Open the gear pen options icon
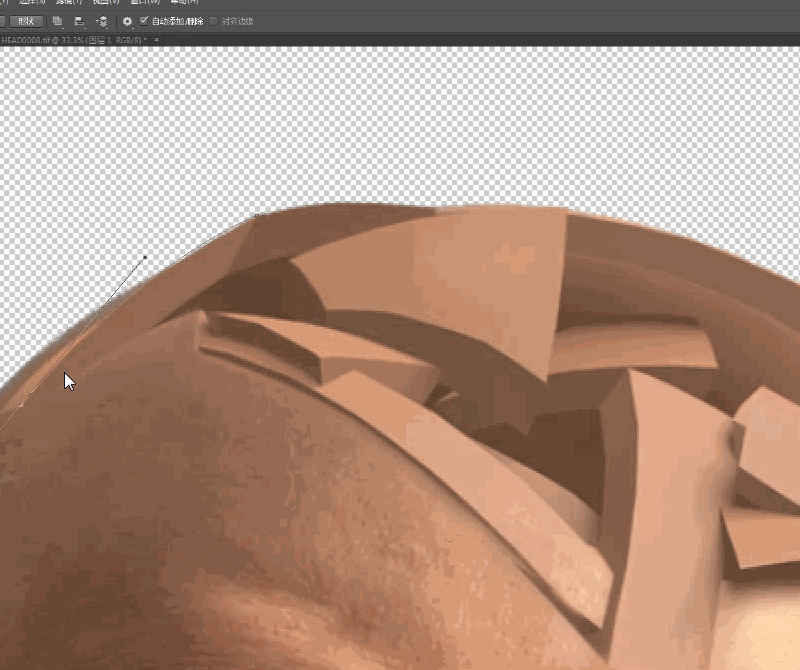 127,21
